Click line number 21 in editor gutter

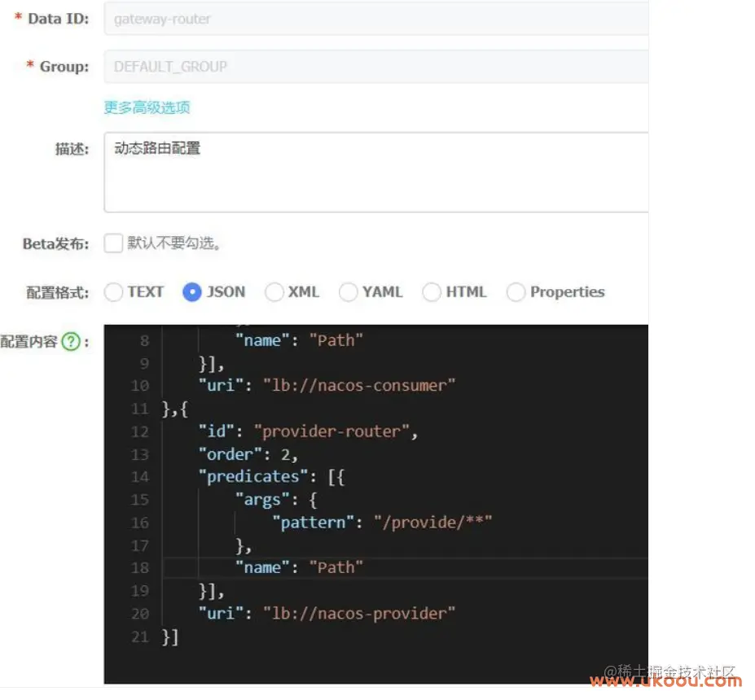pyautogui.click(x=140, y=637)
